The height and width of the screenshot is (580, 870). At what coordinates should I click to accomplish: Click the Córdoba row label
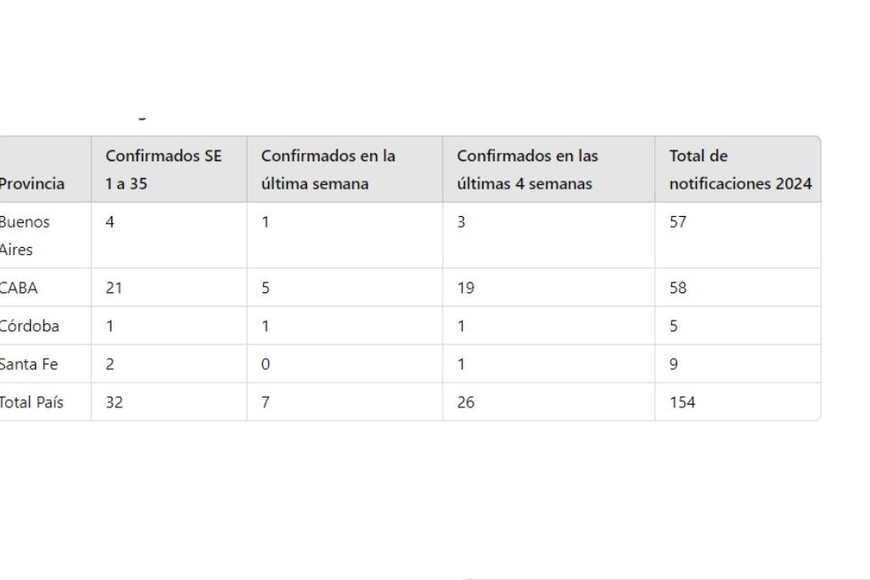click(x=29, y=326)
